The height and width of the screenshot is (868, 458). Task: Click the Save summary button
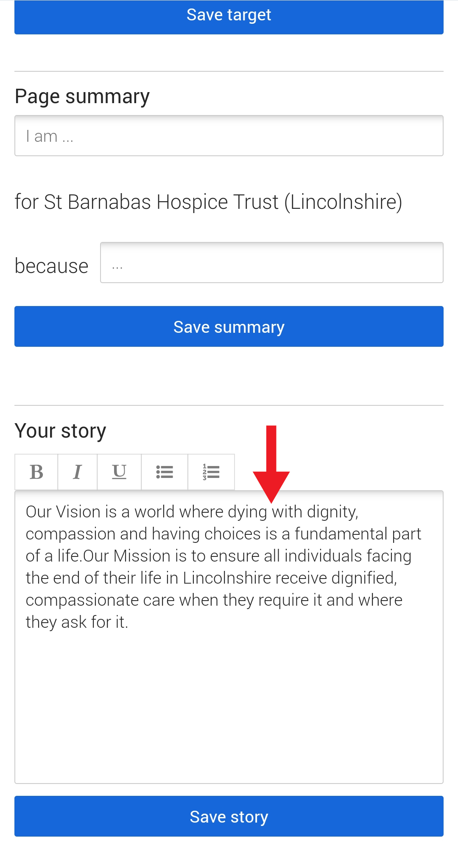click(229, 327)
